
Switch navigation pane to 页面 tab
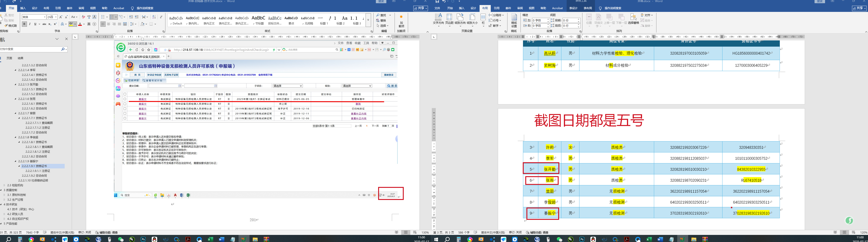9,58
